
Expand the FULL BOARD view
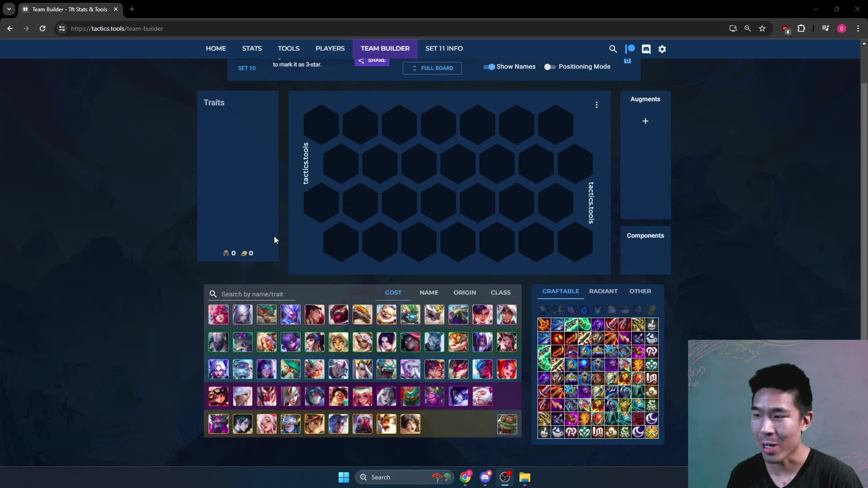[x=432, y=68]
